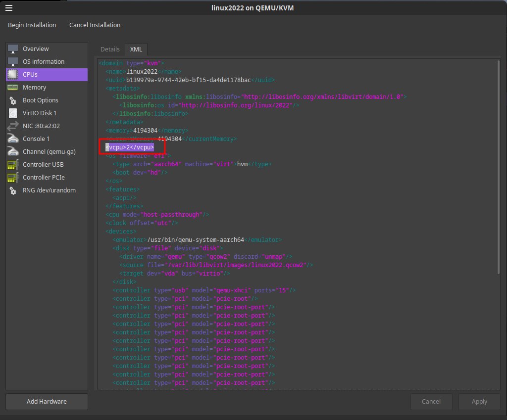Click the name linux2022 XML line
Screen dimensions: 507x420
tap(143, 71)
